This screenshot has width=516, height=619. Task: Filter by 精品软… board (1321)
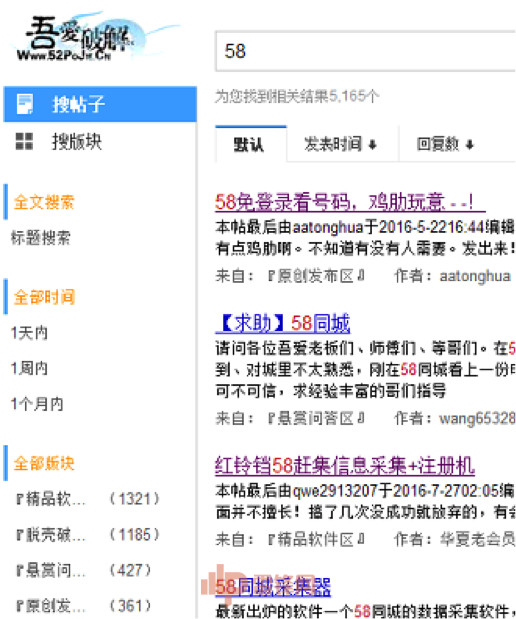[x=88, y=499]
